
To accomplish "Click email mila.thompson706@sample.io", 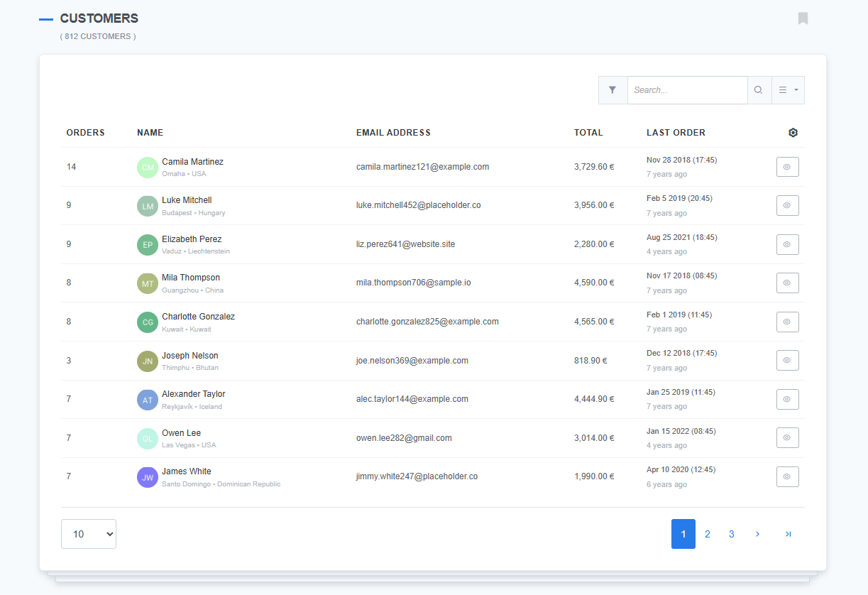I will pyautogui.click(x=413, y=283).
